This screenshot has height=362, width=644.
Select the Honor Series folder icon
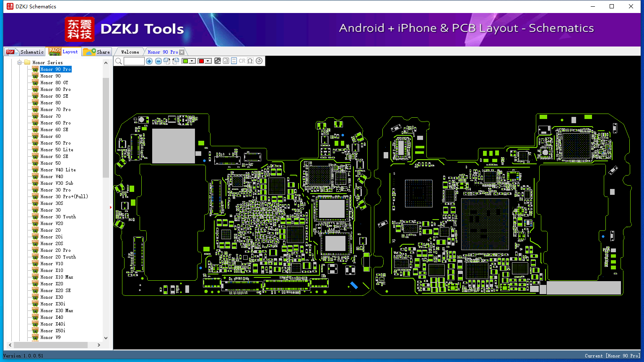(x=27, y=62)
